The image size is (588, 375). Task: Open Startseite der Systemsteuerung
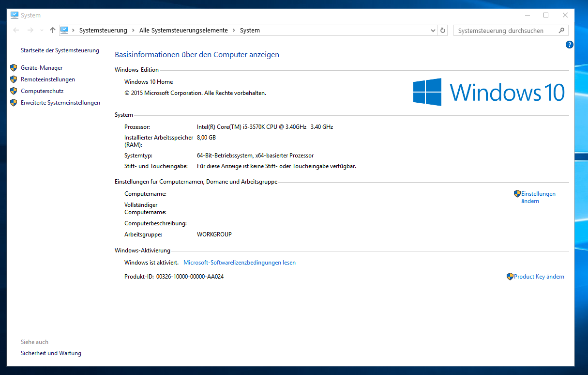pyautogui.click(x=60, y=50)
